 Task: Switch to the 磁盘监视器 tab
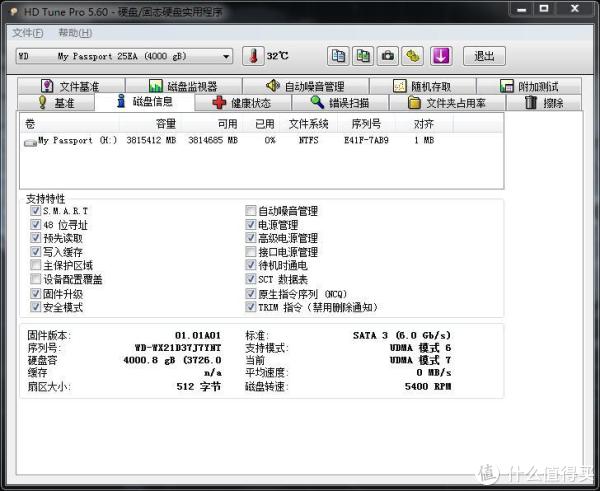click(x=184, y=86)
